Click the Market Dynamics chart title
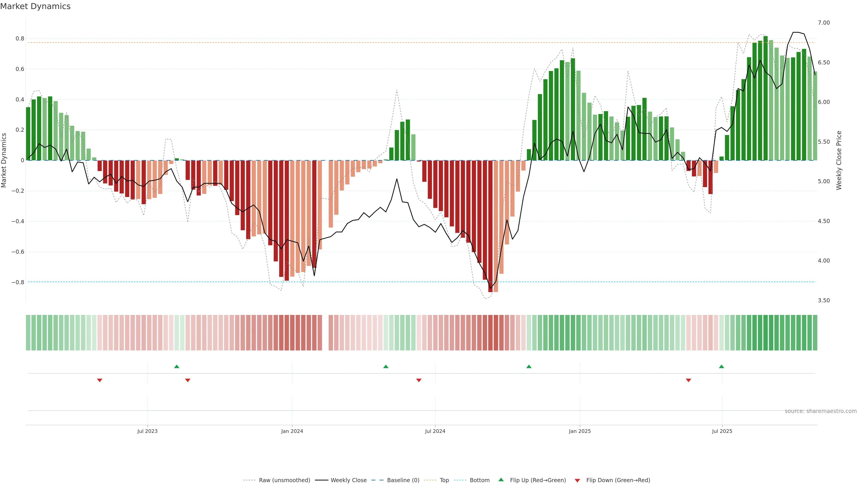Image resolution: width=868 pixels, height=488 pixels. point(35,6)
